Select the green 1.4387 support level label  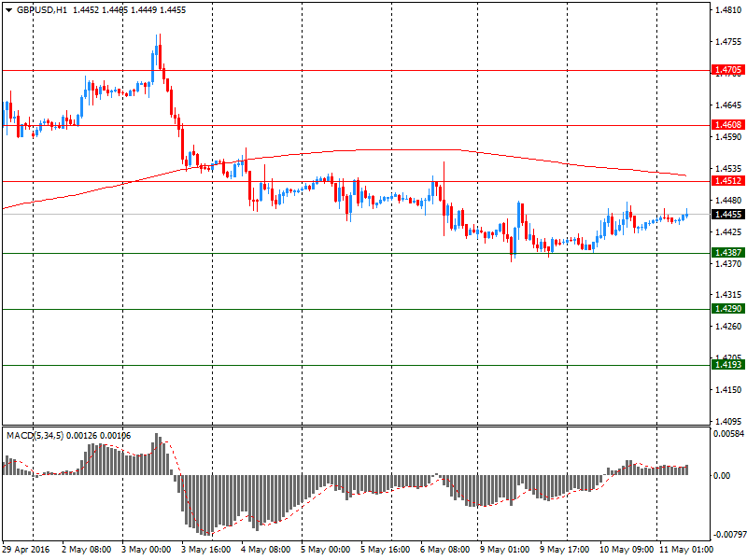728,252
